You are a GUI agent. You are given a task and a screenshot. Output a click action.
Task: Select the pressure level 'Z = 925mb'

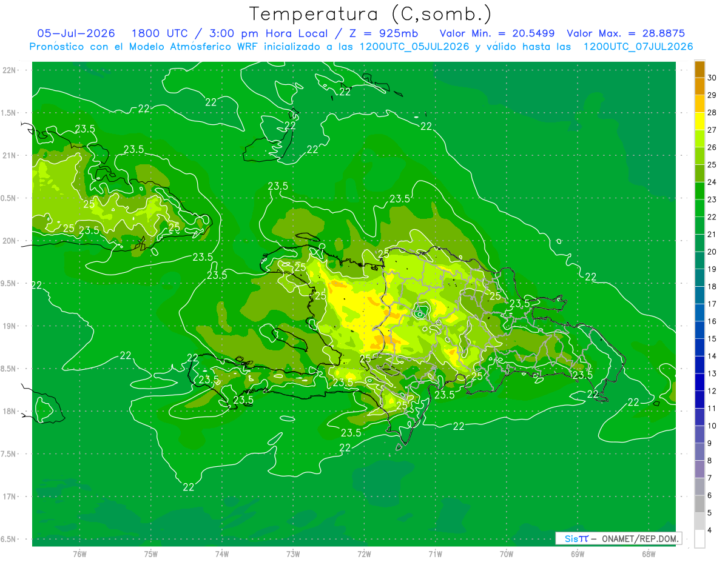(384, 33)
